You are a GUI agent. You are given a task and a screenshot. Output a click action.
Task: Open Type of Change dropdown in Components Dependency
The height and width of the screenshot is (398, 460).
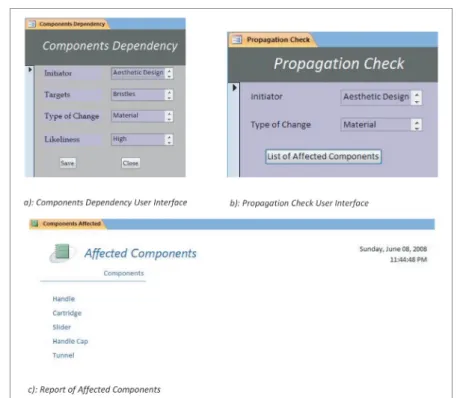(169, 116)
